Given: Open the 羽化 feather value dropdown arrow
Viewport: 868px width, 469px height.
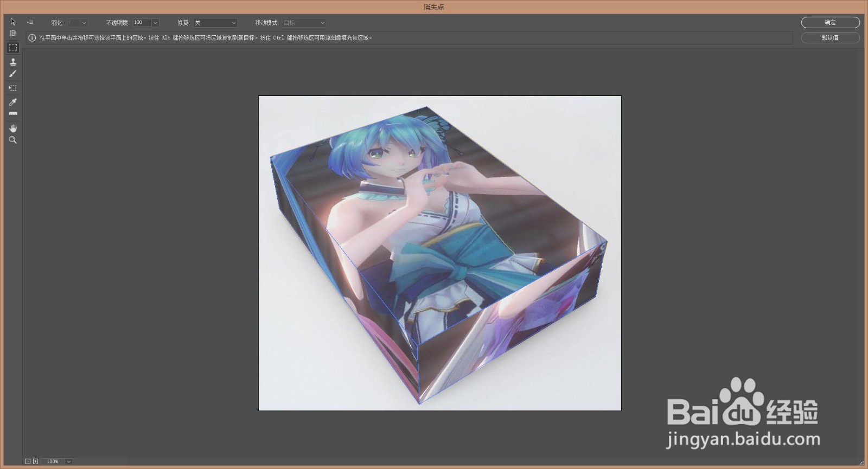Looking at the screenshot, I should tap(84, 23).
